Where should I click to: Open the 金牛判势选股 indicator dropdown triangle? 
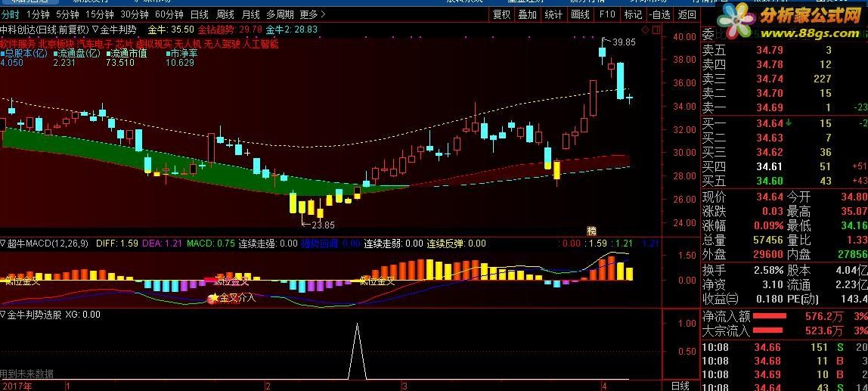tap(3, 314)
